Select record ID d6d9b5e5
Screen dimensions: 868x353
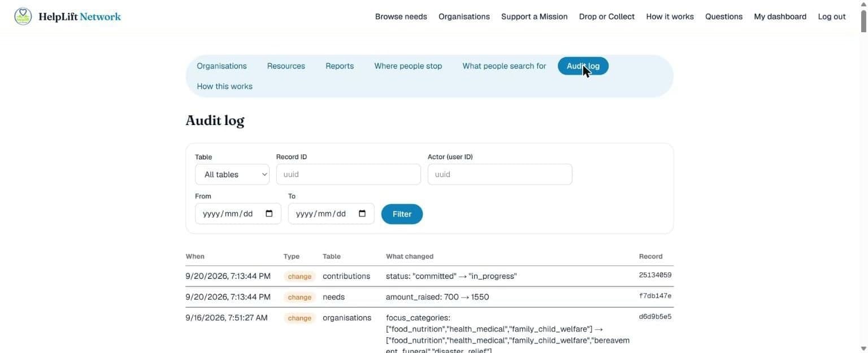tap(655, 317)
